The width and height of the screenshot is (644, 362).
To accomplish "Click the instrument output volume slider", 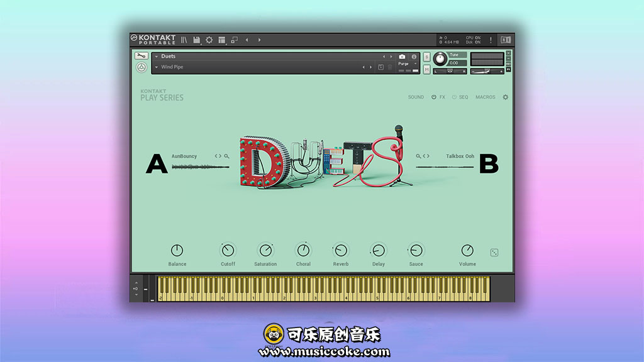I will 487,72.
